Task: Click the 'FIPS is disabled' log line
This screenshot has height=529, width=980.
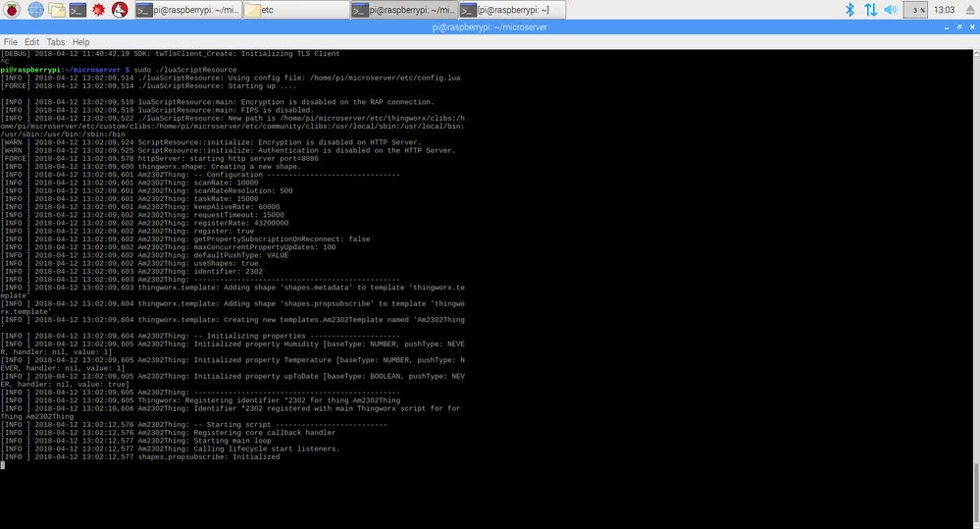Action: [x=157, y=110]
